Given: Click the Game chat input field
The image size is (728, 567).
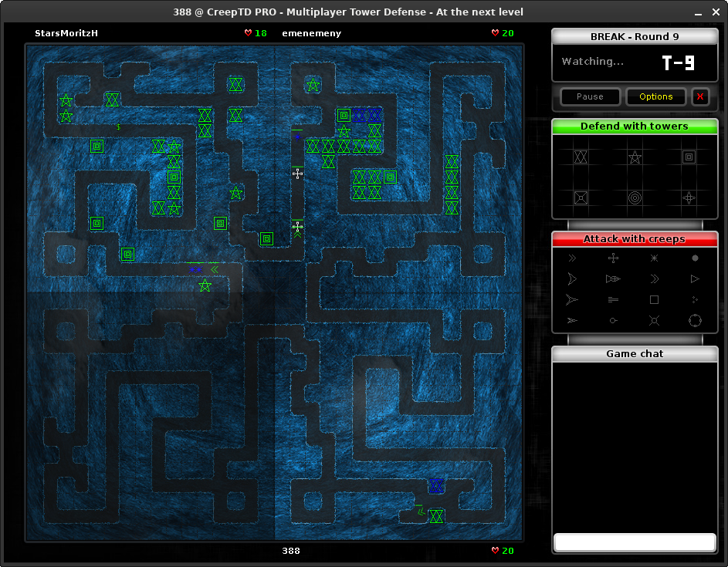Looking at the screenshot, I should pos(634,542).
